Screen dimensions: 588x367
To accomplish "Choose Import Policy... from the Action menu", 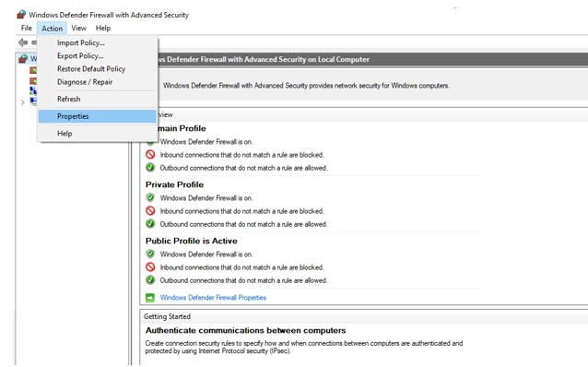I will point(97,42).
